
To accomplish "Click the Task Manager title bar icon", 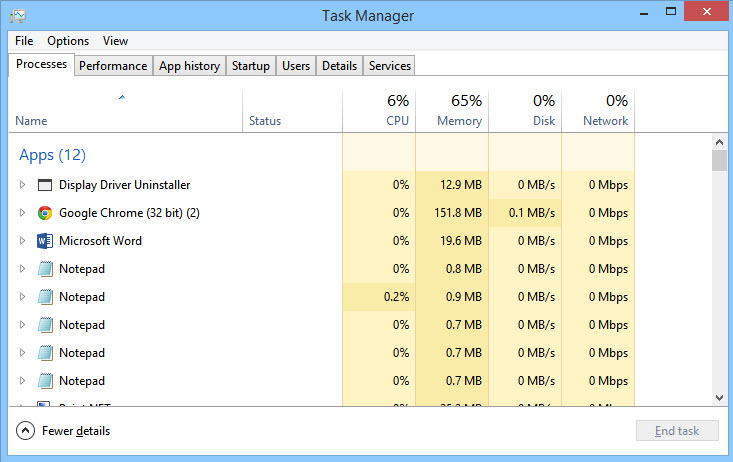I will coord(18,16).
